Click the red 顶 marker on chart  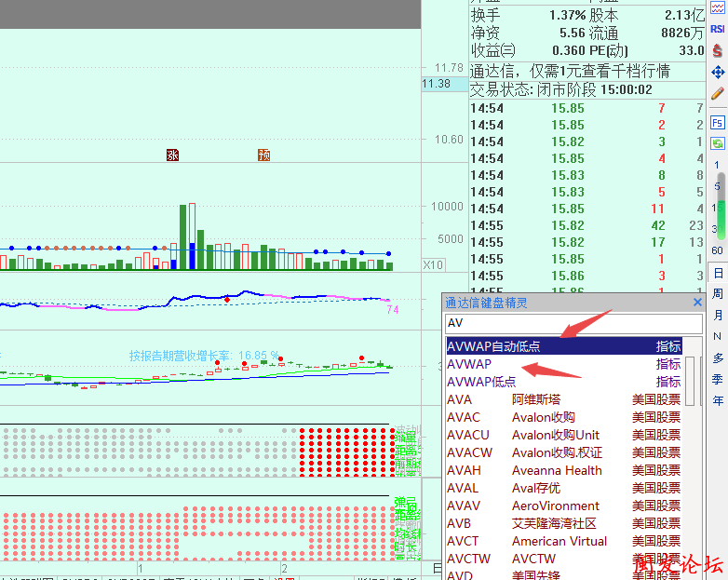[x=263, y=155]
